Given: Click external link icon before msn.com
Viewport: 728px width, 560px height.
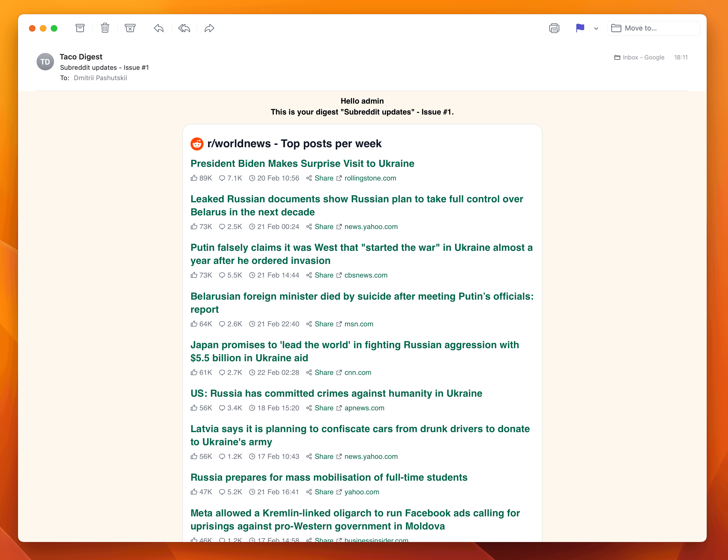Looking at the screenshot, I should tap(339, 324).
